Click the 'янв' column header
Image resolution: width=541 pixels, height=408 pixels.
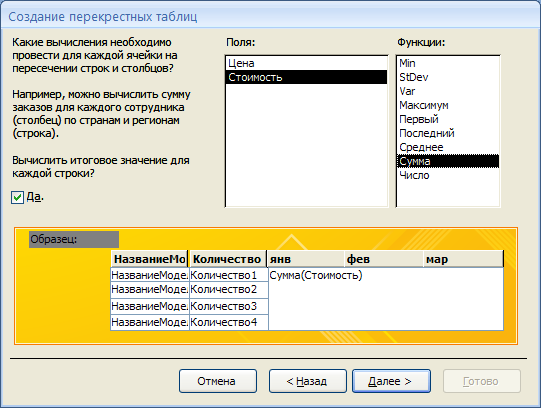pyautogui.click(x=306, y=259)
